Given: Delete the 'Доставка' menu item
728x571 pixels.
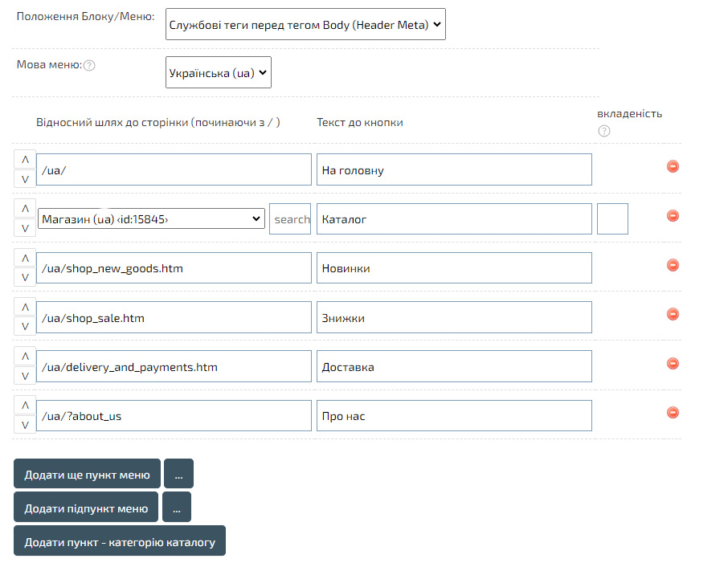Looking at the screenshot, I should tap(673, 364).
